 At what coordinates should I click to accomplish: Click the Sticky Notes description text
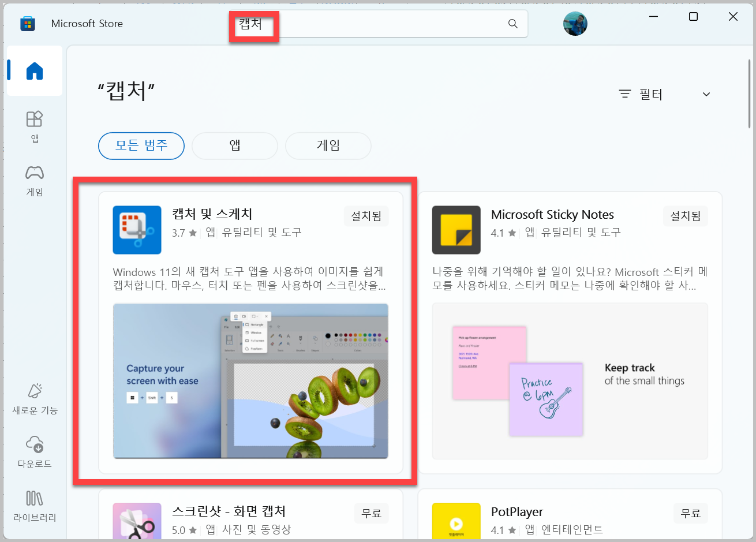(570, 278)
